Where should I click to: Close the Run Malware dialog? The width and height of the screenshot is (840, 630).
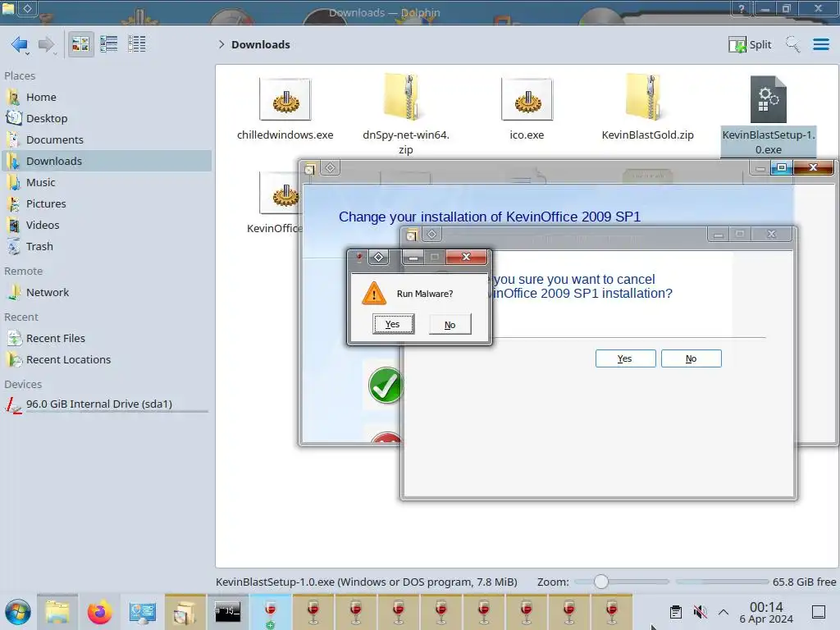point(466,257)
